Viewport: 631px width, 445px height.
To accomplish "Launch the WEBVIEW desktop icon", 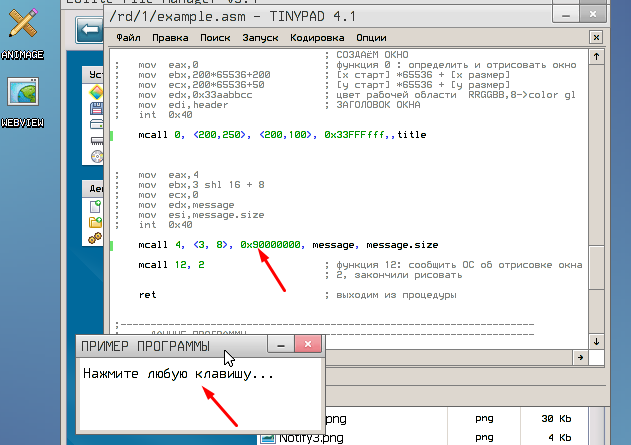I will click(22, 94).
